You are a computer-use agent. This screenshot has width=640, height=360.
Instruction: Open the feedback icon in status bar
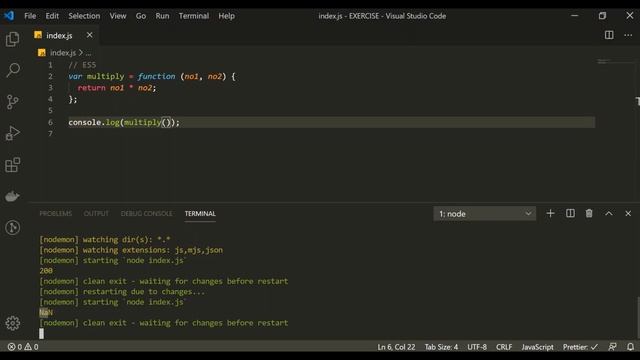coord(612,347)
